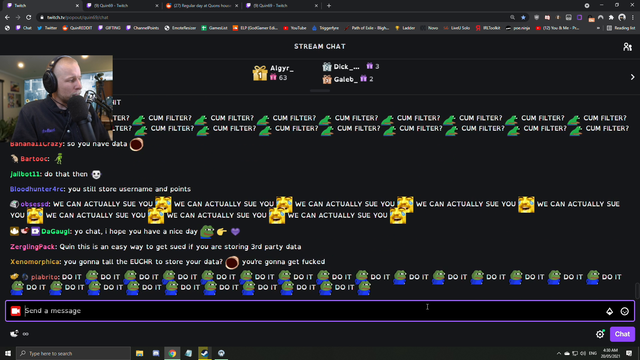This screenshot has height=360, width=640.
Task: Open the Reading list
Action: tap(620, 28)
